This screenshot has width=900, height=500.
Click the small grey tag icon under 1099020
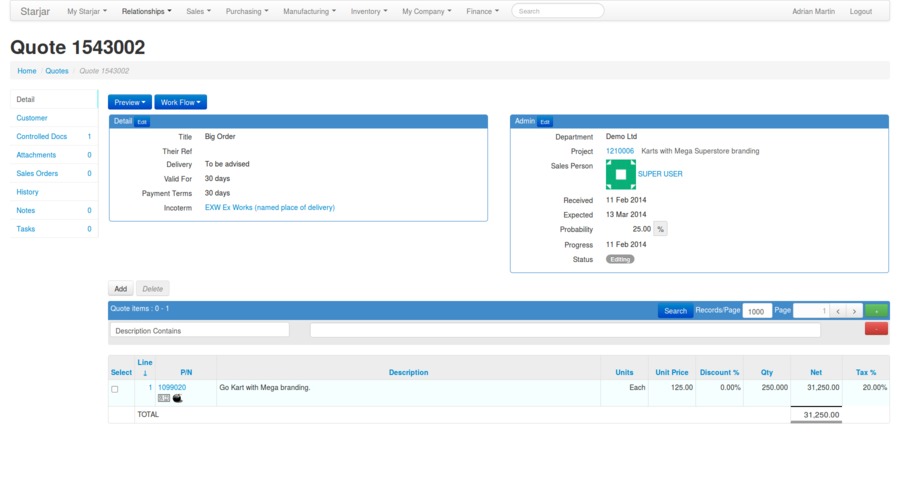(164, 398)
